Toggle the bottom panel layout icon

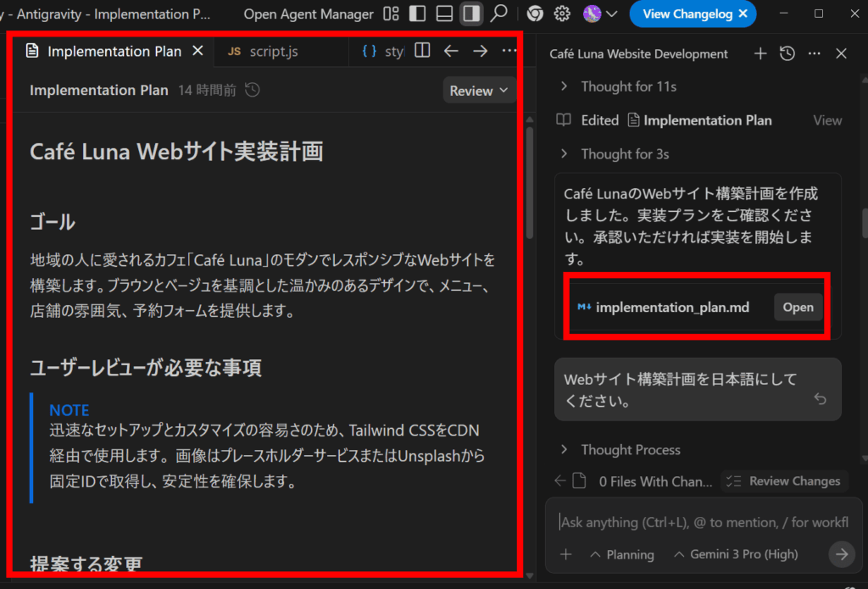pyautogui.click(x=443, y=14)
